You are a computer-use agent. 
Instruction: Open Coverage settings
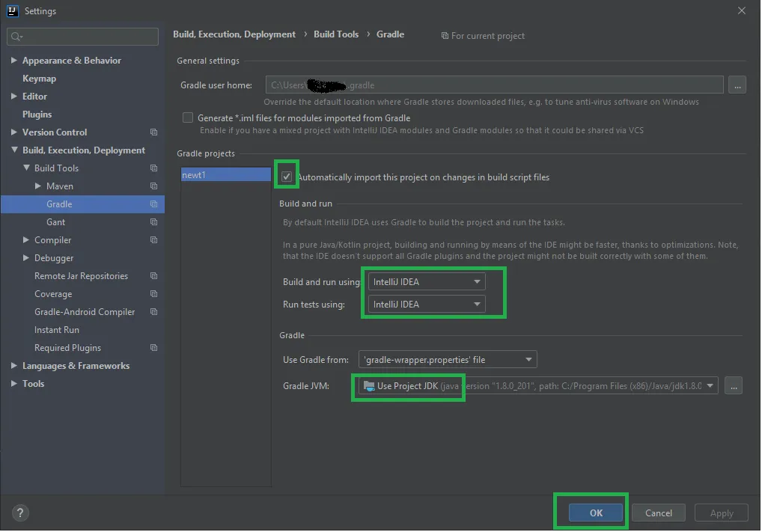click(53, 294)
